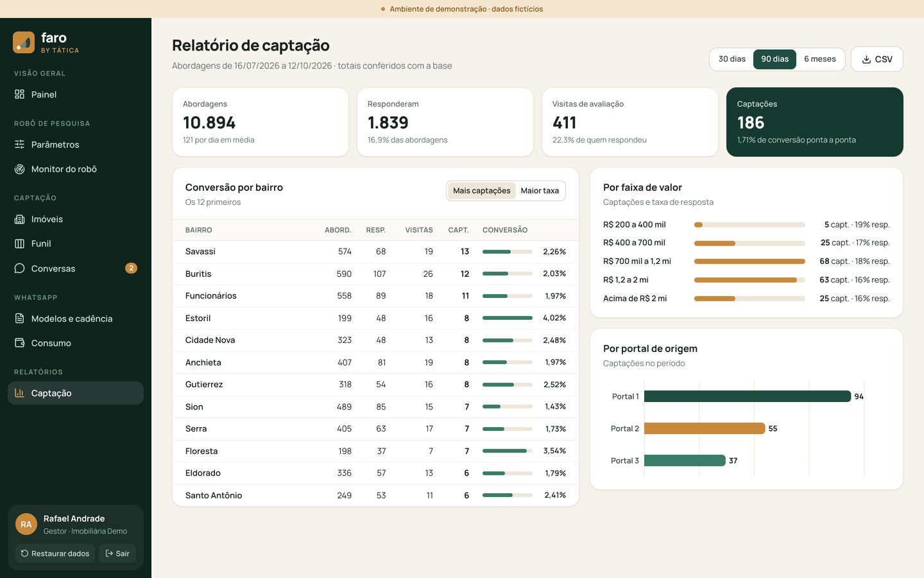Click the CONVERSÃO column header
This screenshot has width=924, height=578.
[505, 230]
